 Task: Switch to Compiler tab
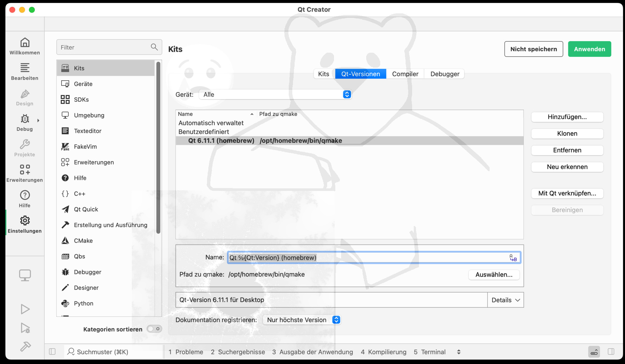coord(405,74)
